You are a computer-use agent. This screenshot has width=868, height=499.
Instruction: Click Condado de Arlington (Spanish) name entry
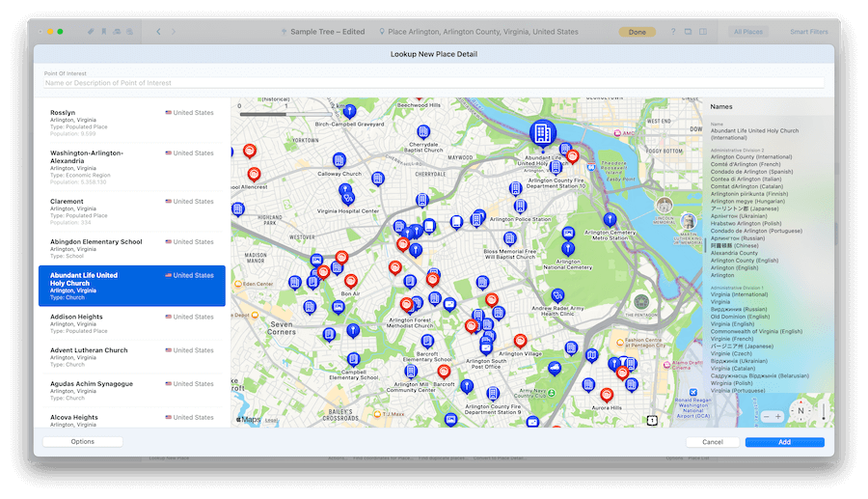pos(751,172)
